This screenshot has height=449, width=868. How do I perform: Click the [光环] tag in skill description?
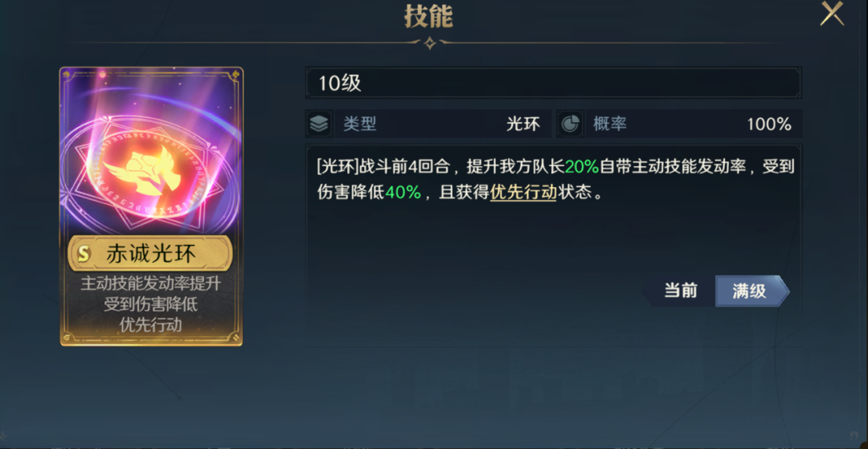pyautogui.click(x=335, y=166)
